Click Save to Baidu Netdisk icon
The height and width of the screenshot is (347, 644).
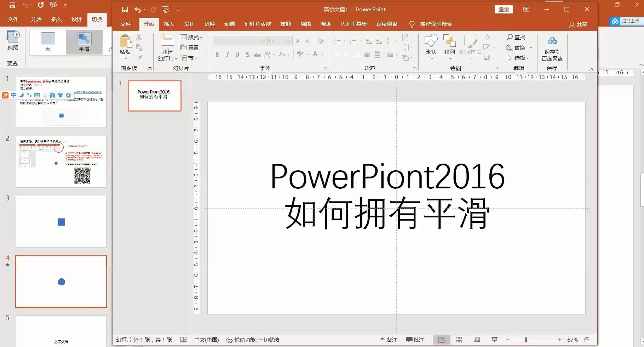coord(552,41)
